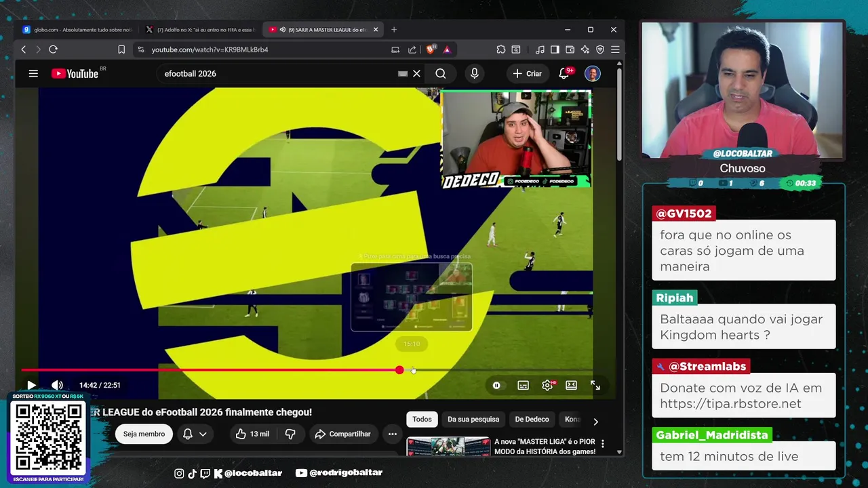868x488 pixels.
Task: Open the YouTube hamburger guide menu
Action: (33, 73)
